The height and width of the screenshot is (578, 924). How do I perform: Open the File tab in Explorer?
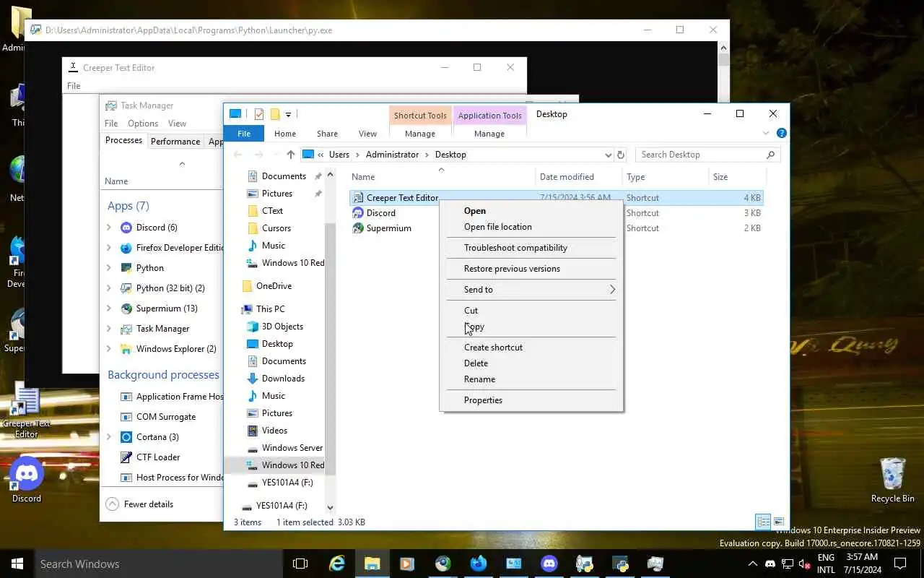coord(244,134)
